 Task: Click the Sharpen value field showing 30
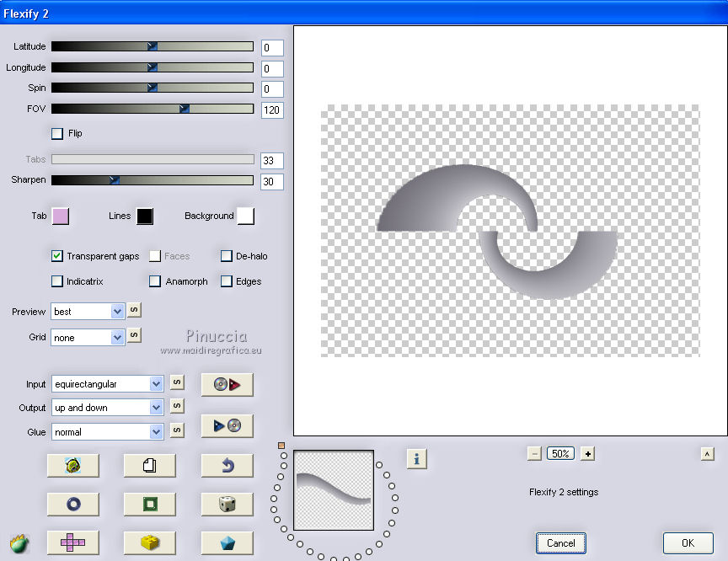pyautogui.click(x=272, y=181)
